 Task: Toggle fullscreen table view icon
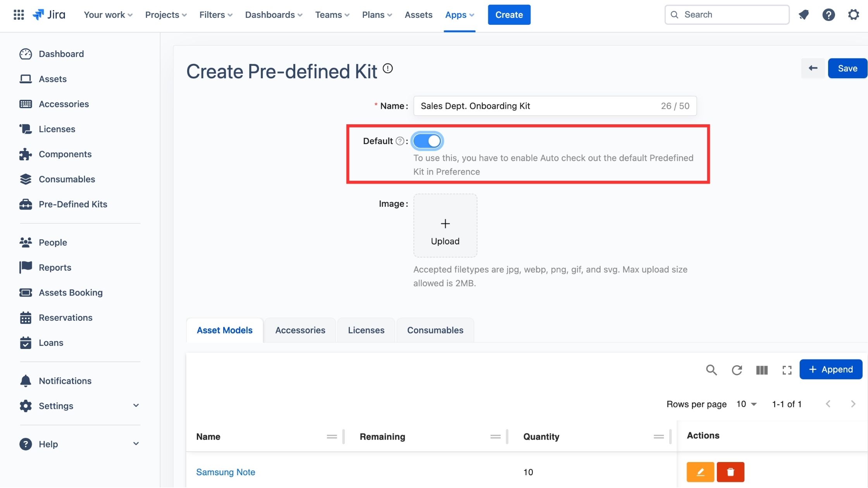(x=787, y=370)
